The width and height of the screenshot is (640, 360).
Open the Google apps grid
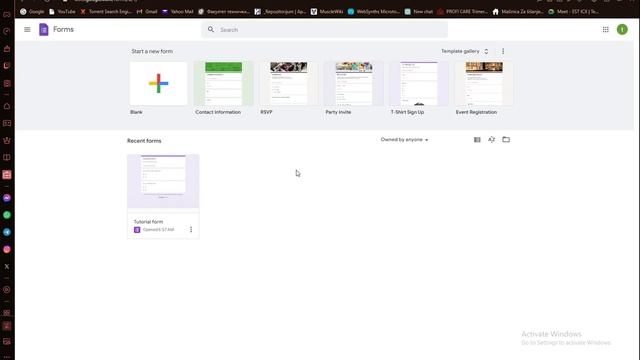tap(606, 29)
